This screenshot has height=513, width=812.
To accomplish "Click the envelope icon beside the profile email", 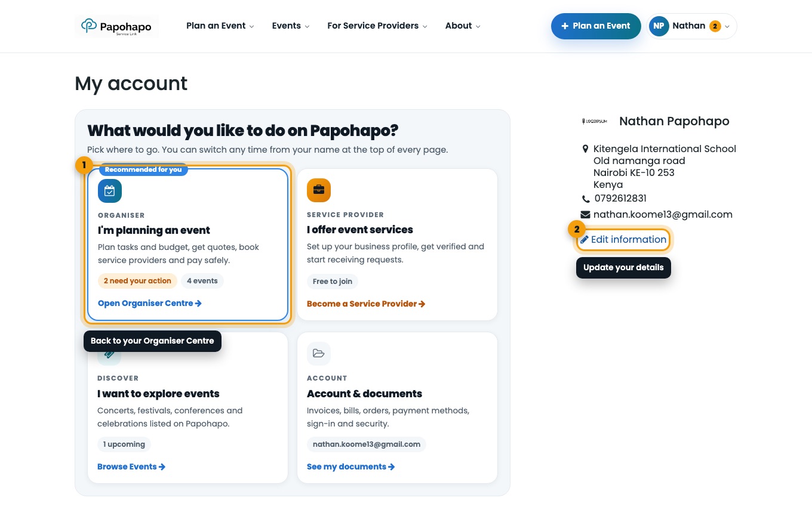I will click(x=585, y=215).
